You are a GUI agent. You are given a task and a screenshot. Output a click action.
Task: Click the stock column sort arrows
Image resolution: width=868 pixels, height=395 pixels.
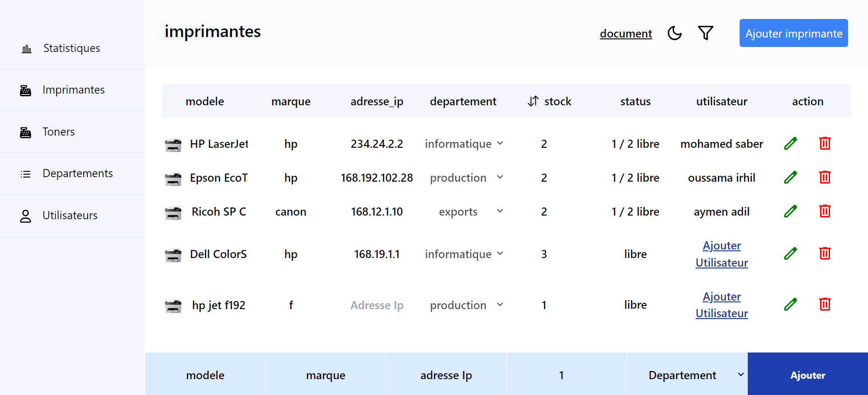coord(533,101)
